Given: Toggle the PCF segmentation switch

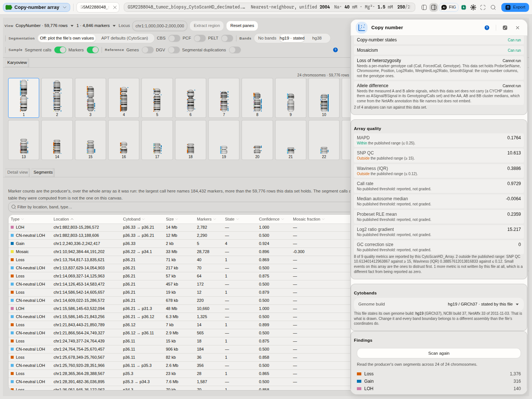Looking at the screenshot, I should [199, 38].
